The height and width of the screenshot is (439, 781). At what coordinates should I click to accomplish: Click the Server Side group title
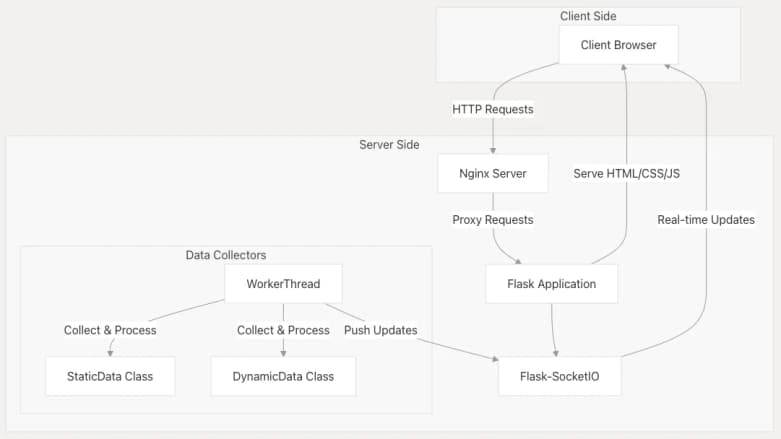389,145
